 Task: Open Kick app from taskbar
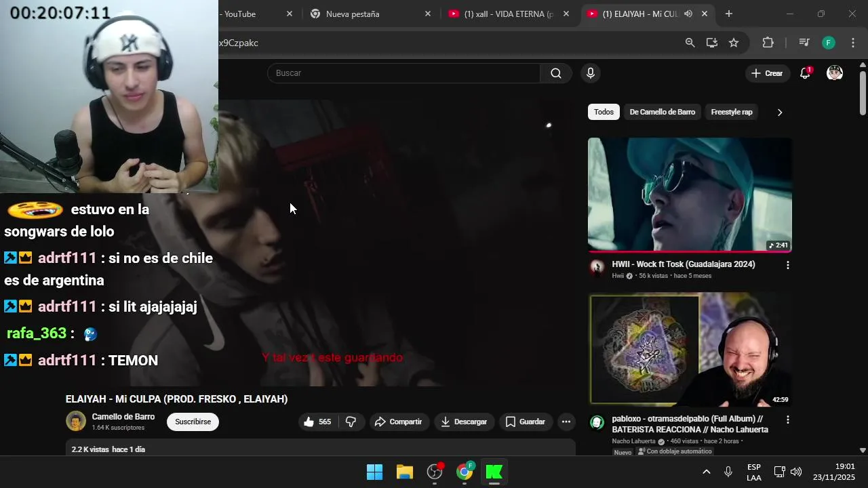pyautogui.click(x=494, y=472)
